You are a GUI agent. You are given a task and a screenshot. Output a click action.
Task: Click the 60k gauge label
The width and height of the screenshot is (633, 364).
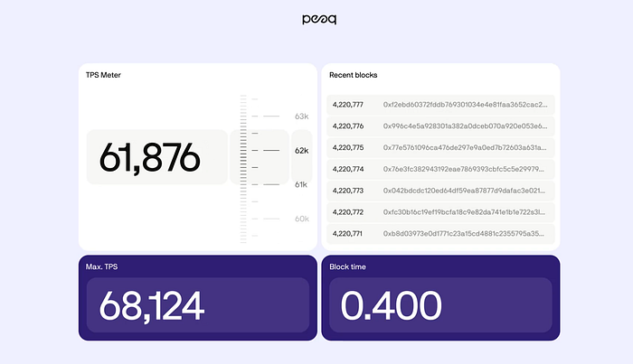[301, 219]
